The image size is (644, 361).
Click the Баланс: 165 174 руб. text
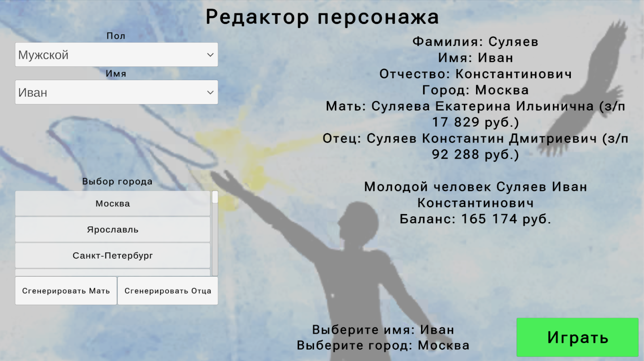tap(475, 219)
